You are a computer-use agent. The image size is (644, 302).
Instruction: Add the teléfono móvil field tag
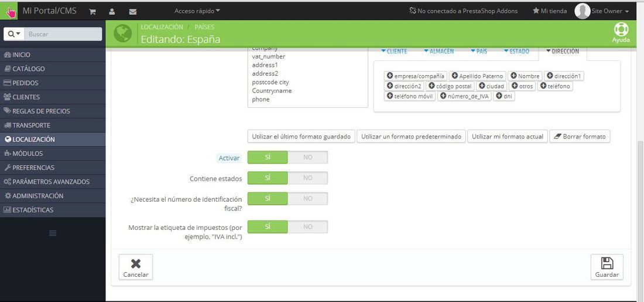(410, 96)
